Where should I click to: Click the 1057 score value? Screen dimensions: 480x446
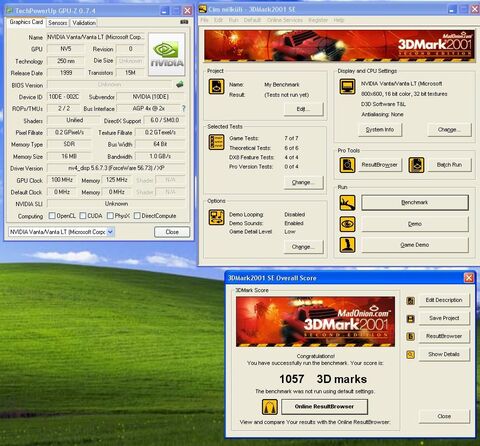292,379
